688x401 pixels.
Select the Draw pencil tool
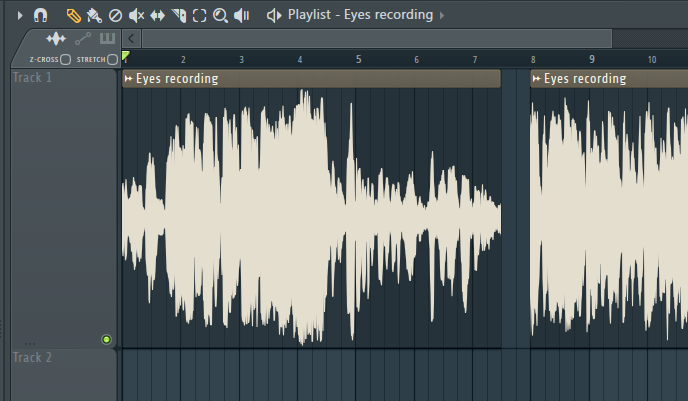coord(73,16)
